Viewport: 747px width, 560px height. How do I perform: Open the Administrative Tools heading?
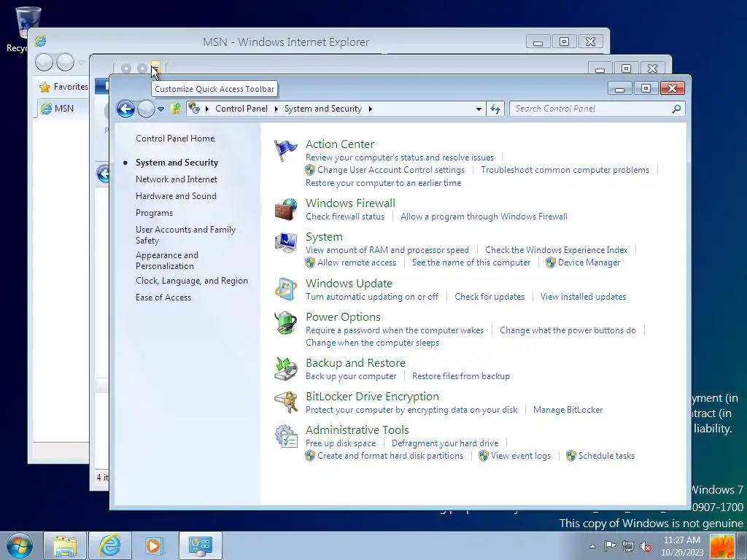[x=357, y=429]
